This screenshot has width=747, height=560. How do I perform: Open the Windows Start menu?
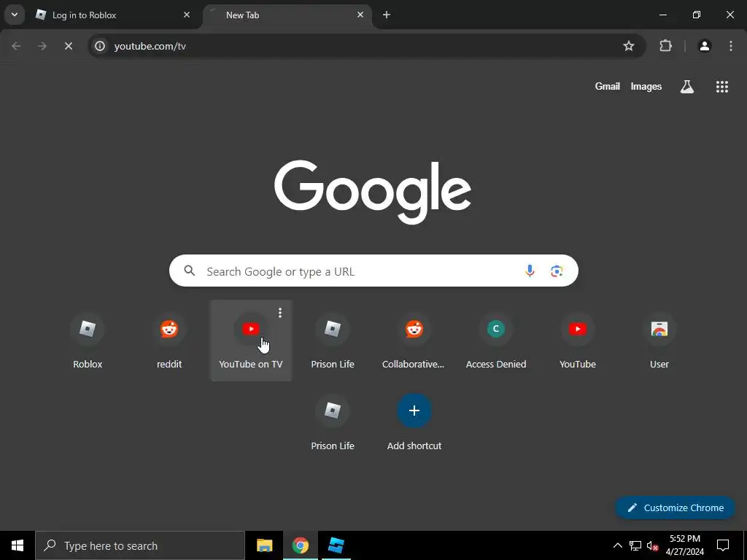coord(18,545)
